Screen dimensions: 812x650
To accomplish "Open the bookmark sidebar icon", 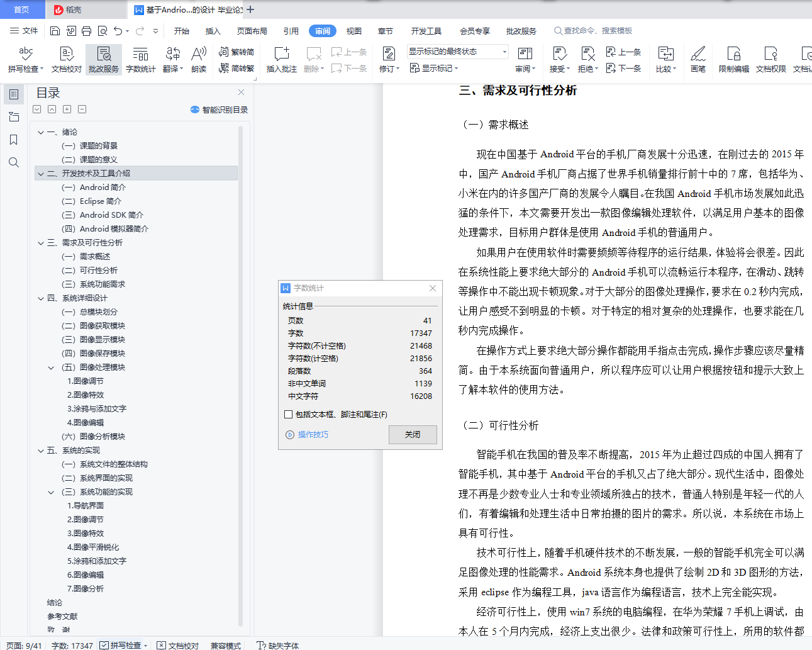I will 14,140.
